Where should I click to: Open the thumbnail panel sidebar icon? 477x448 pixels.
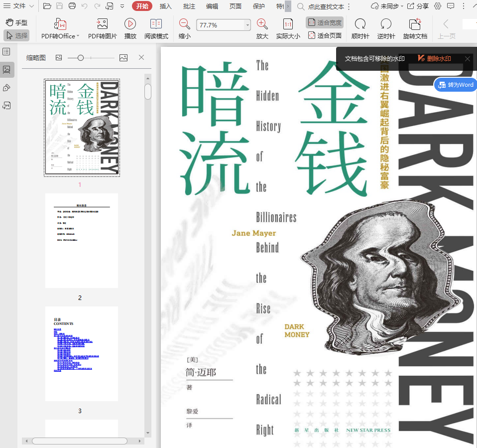click(7, 70)
